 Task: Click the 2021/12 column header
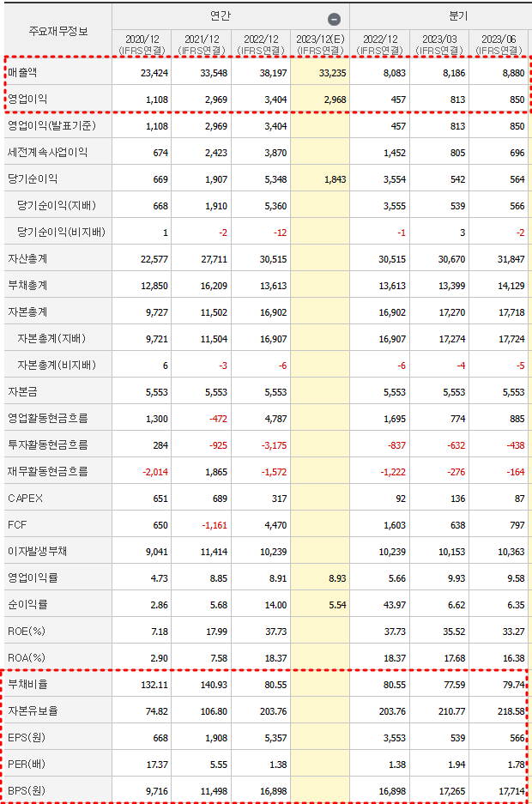coord(202,44)
